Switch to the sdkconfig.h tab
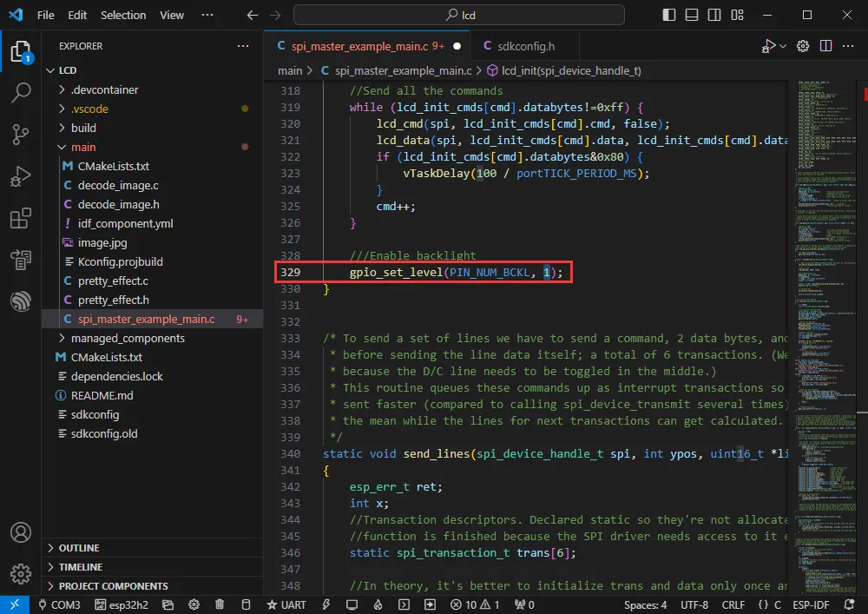The height and width of the screenshot is (614, 868). [x=525, y=46]
